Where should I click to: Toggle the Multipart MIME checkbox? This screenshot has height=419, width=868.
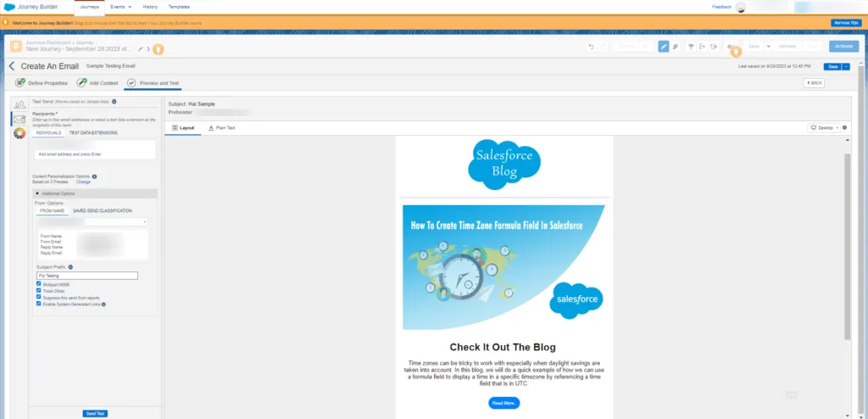tap(39, 284)
